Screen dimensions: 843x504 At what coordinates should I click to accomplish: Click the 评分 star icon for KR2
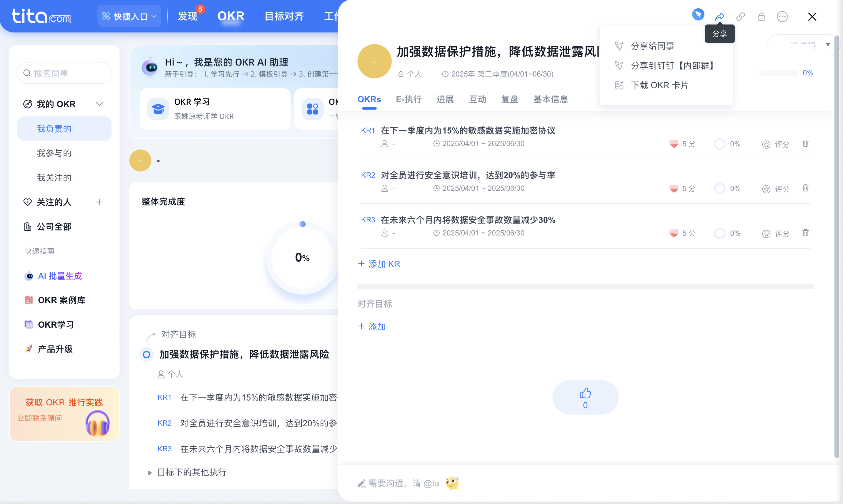766,189
